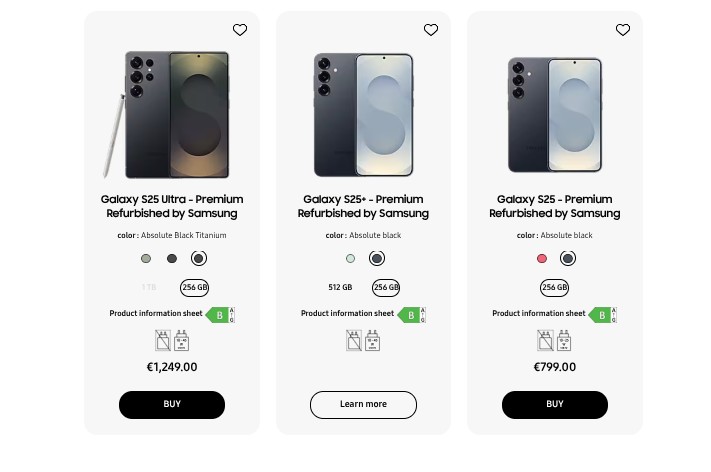
Task: Click the energy label B on S25 Ultra
Action: (x=221, y=314)
